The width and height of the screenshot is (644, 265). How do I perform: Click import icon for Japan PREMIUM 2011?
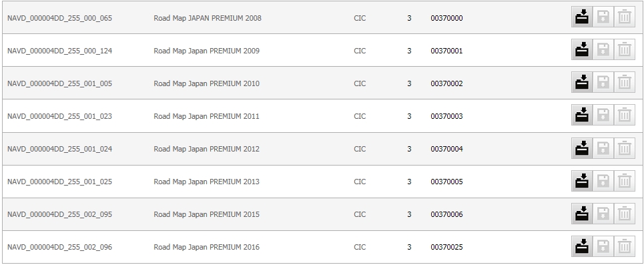pyautogui.click(x=582, y=115)
